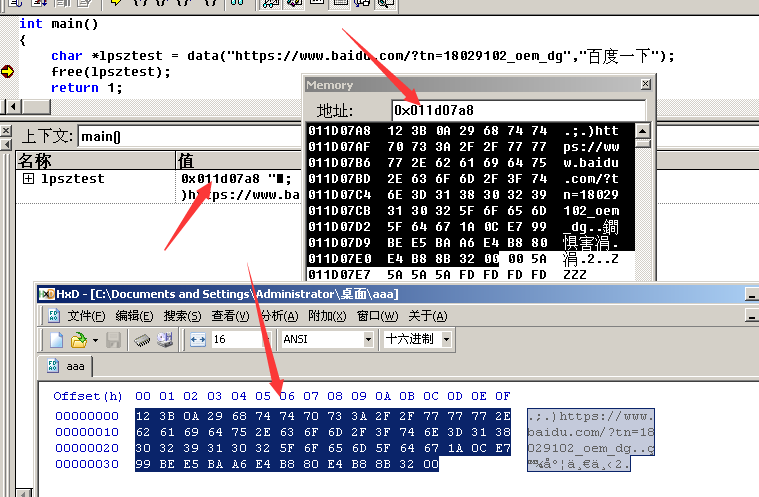Image resolution: width=759 pixels, height=497 pixels.
Task: Click memory row address 011D07A8
Action: click(x=339, y=131)
